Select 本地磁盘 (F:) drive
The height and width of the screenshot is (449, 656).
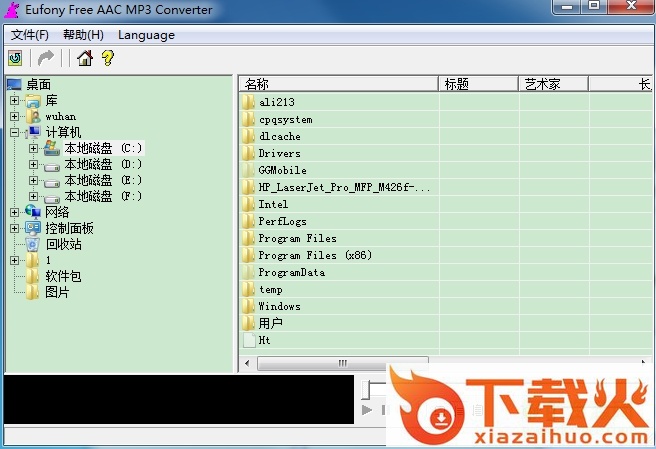103,196
